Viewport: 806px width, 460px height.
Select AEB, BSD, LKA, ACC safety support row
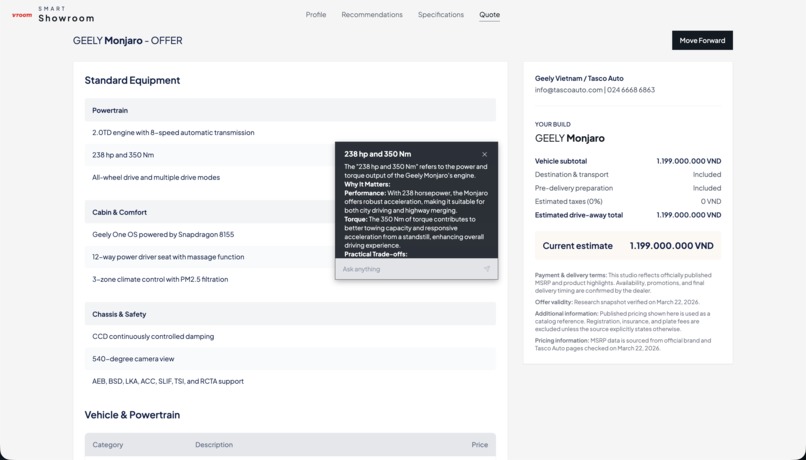click(290, 381)
